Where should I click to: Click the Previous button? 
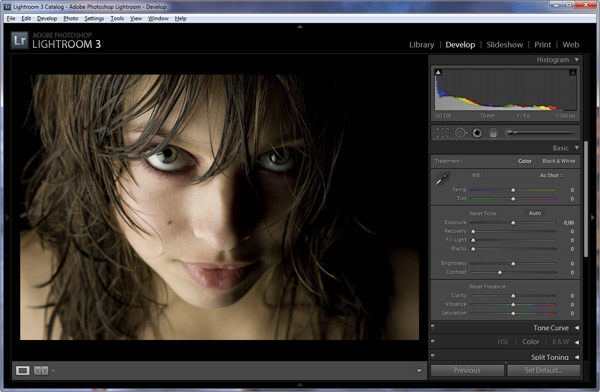click(x=467, y=370)
